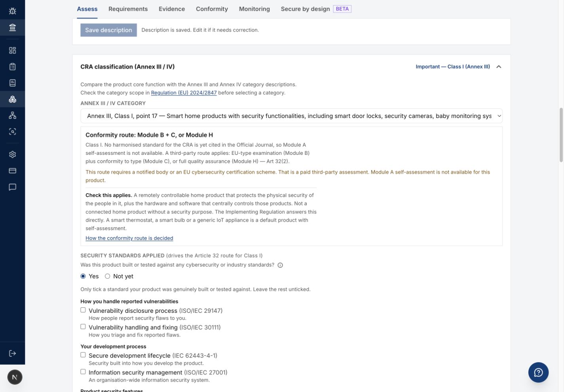Tick Vulnerability disclosure process checkbox

[83, 310]
